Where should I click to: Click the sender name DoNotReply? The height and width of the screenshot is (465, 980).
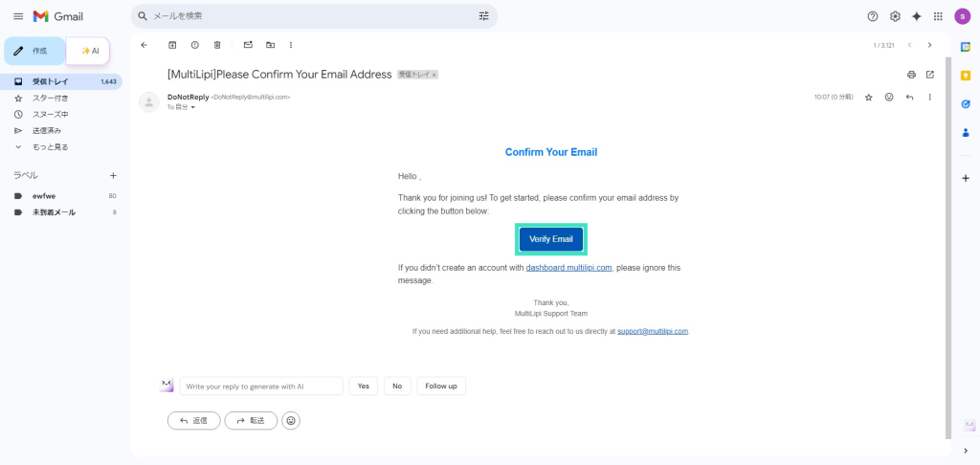pos(189,97)
